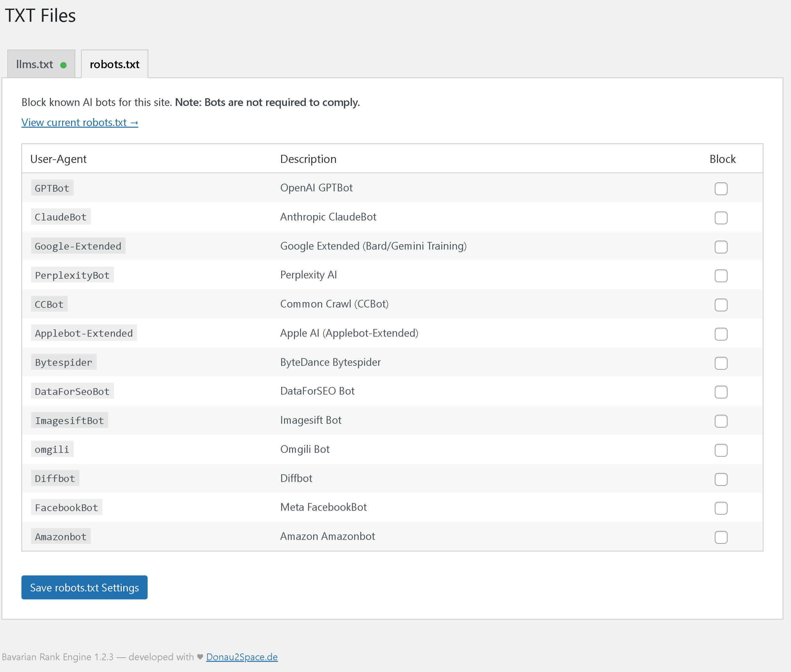This screenshot has height=672, width=791.
Task: Enable the Omgili Bot block checkbox
Action: (x=721, y=450)
